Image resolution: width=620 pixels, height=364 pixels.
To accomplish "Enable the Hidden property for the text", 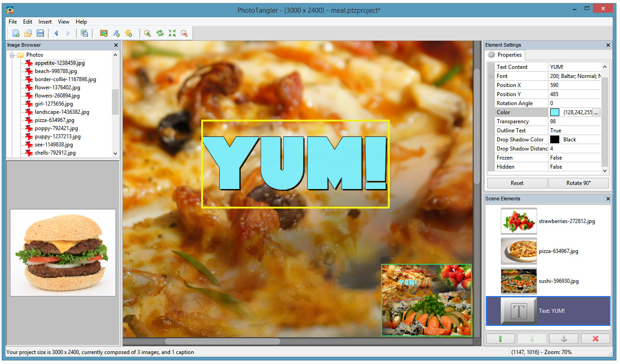I will pos(575,166).
